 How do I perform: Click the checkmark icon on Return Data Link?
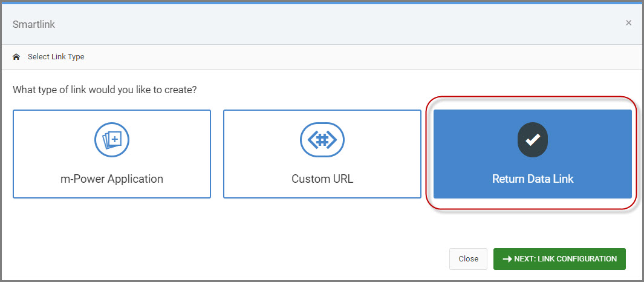point(533,140)
